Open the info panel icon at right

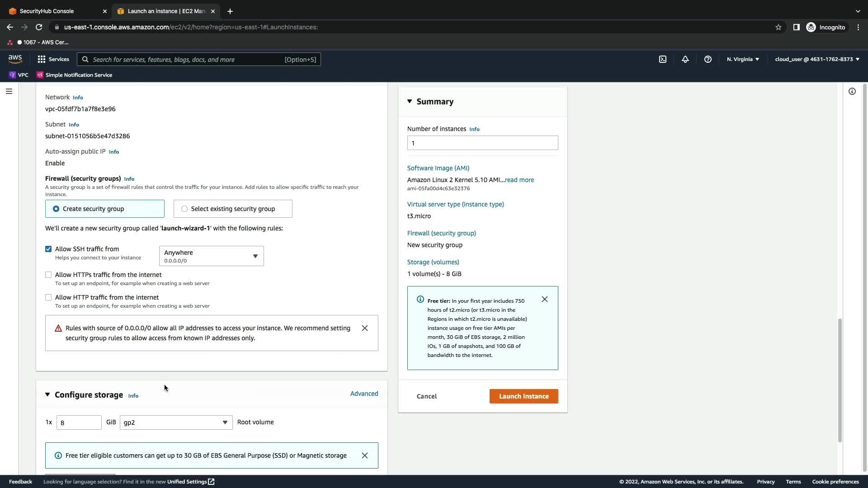tap(852, 91)
